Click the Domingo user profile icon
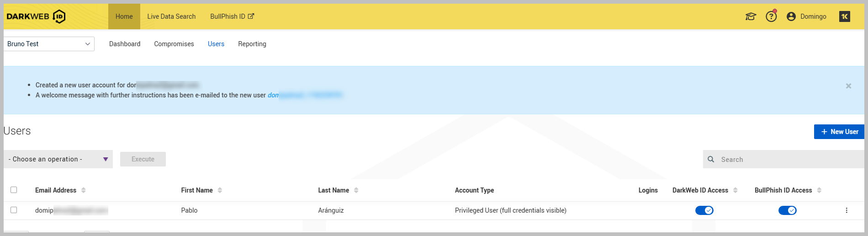This screenshot has width=868, height=236. click(x=791, y=16)
